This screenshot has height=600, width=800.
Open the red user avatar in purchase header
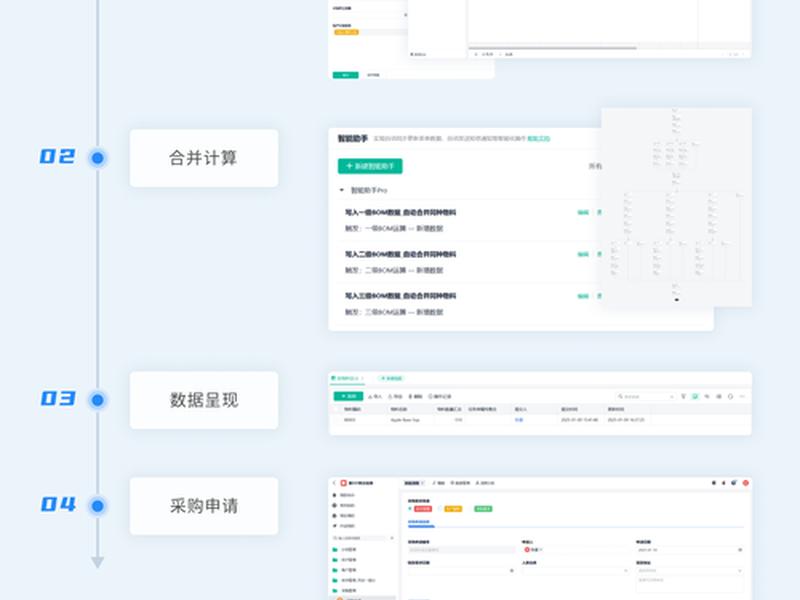(745, 483)
